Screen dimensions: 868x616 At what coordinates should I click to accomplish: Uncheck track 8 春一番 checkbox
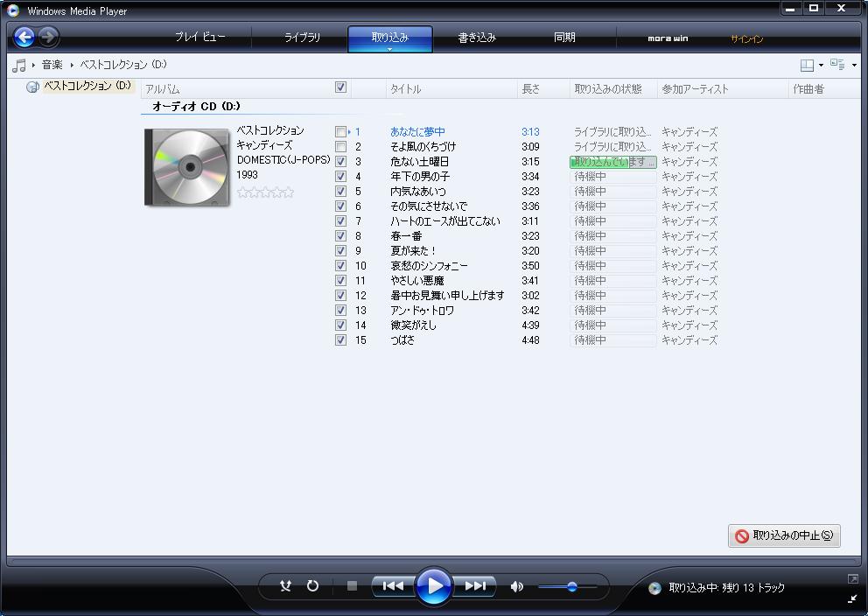pyautogui.click(x=341, y=235)
